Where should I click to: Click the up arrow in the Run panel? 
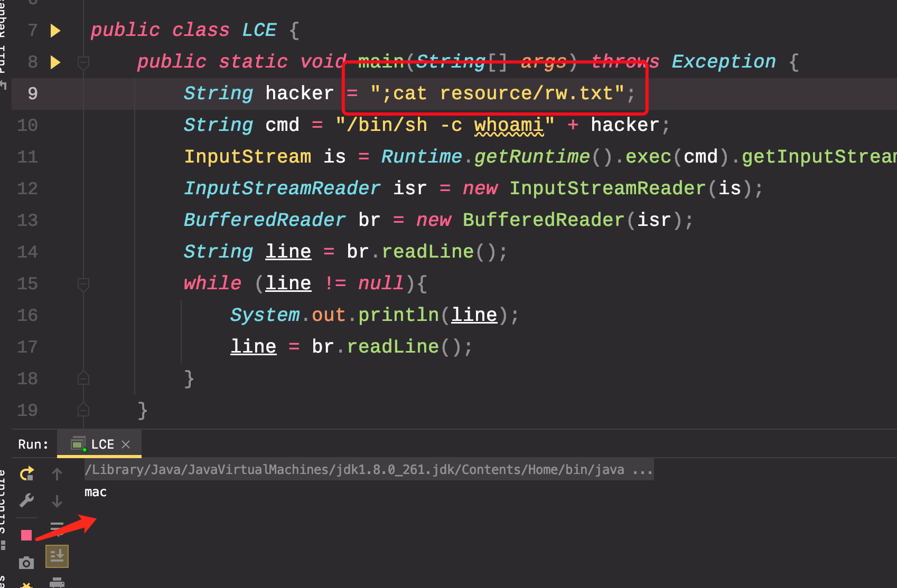57,473
